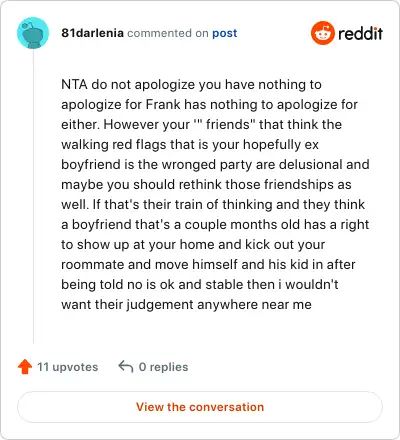Click the comment's last line "want their judgement"
400x440 pixels.
127,305
